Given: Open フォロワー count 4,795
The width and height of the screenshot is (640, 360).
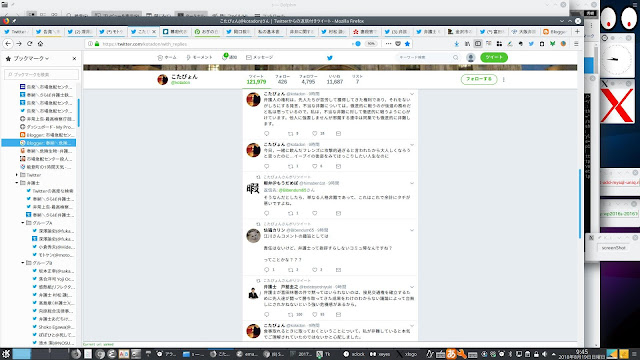Looking at the screenshot, I should tap(308, 80).
